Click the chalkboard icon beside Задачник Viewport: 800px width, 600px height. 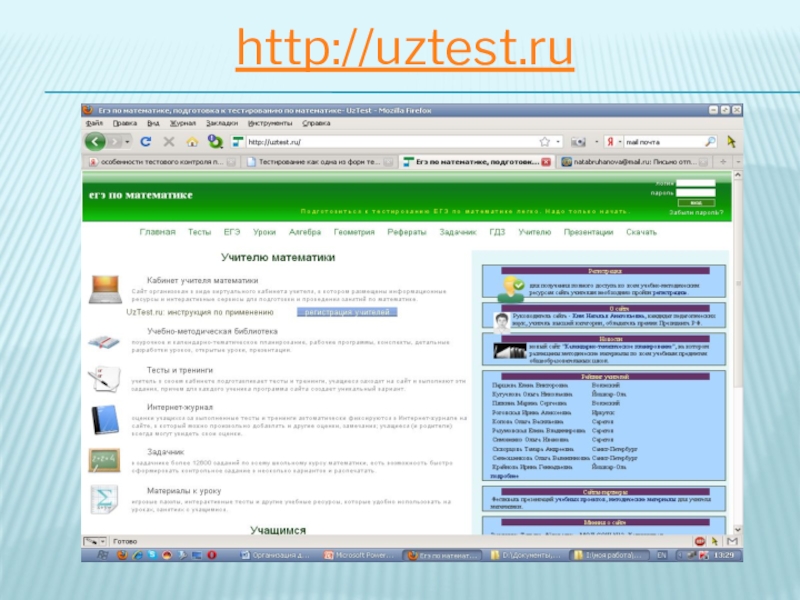coord(104,460)
